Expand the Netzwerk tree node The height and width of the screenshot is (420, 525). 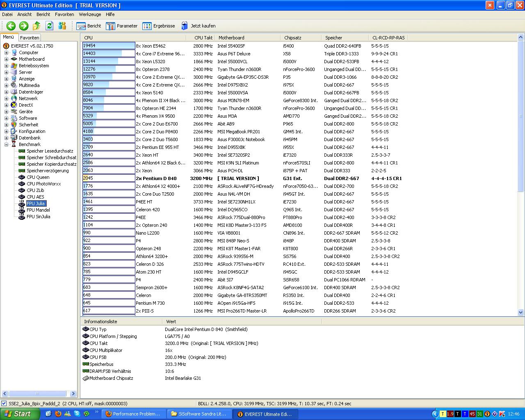pyautogui.click(x=6, y=98)
